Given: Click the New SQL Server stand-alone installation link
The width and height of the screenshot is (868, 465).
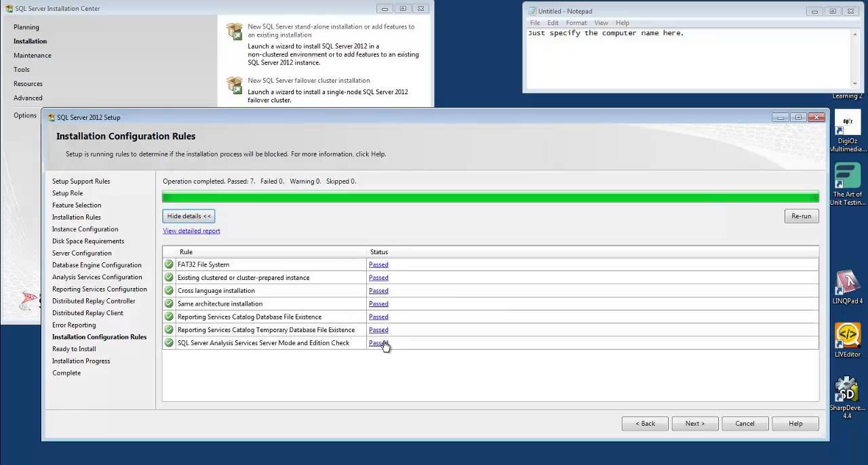Looking at the screenshot, I should [x=331, y=31].
